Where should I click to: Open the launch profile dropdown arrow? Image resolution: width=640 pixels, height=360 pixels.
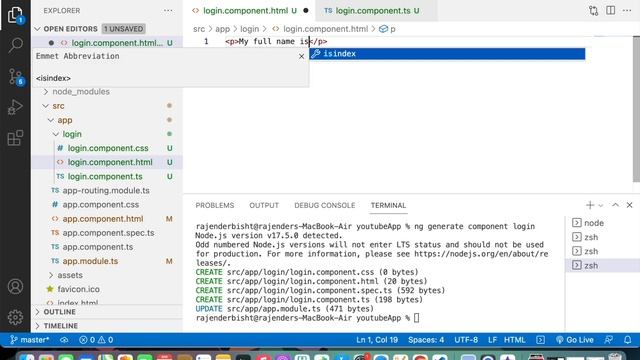pos(600,206)
